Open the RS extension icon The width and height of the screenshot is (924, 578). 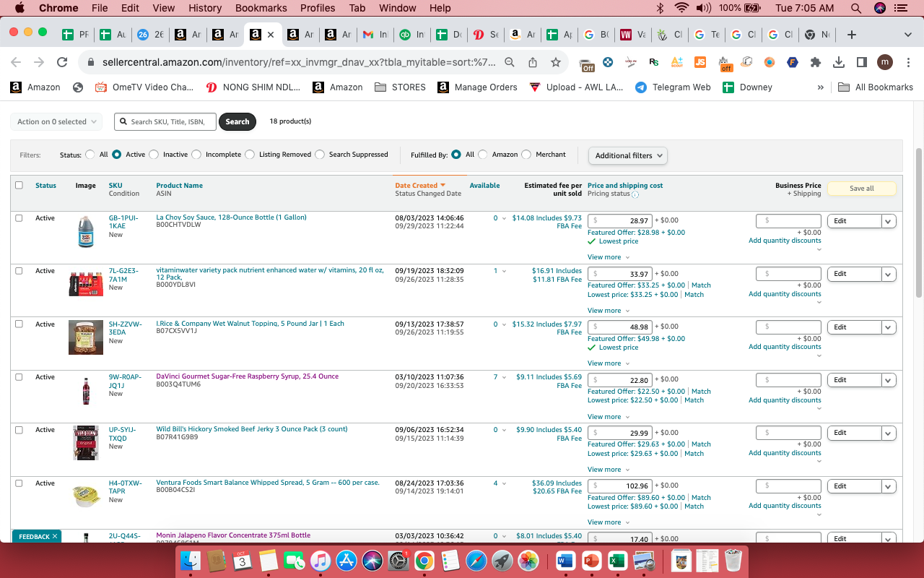pyautogui.click(x=654, y=63)
